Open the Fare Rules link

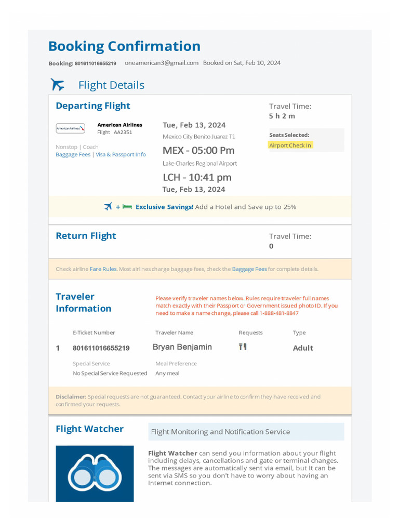click(x=103, y=269)
